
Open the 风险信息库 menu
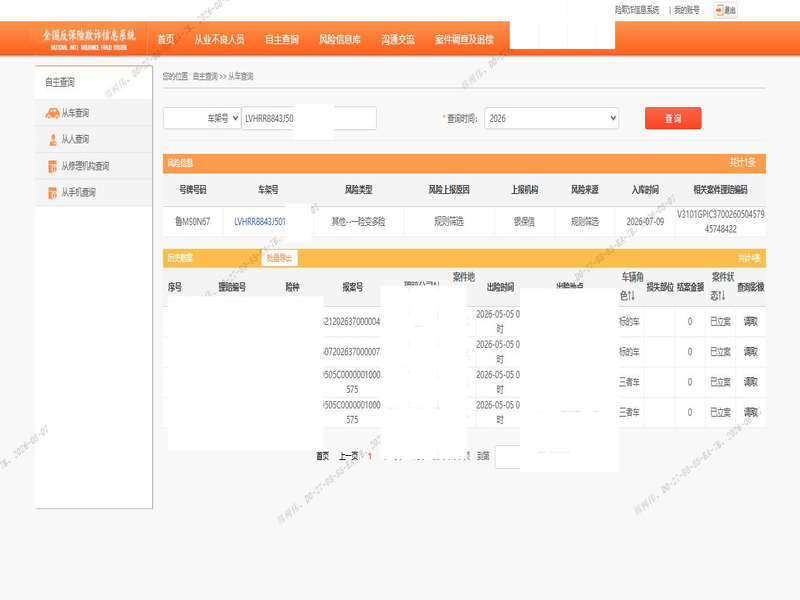(x=340, y=39)
